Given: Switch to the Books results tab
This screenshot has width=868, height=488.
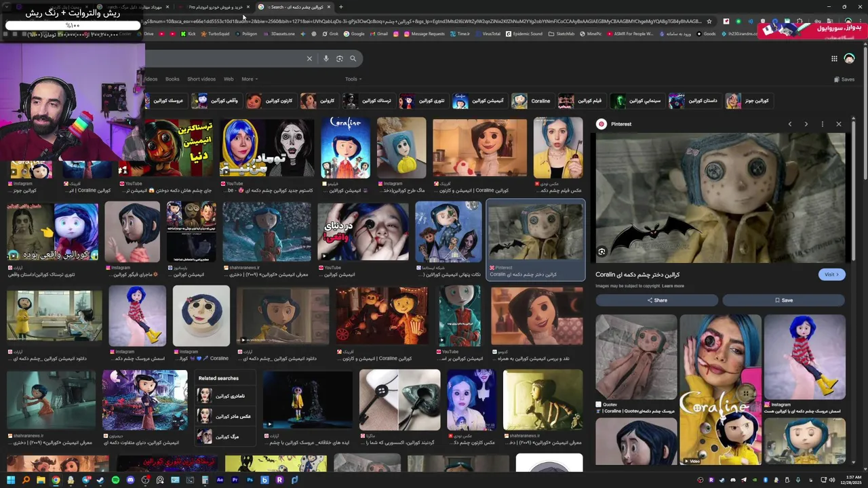Looking at the screenshot, I should coord(172,79).
